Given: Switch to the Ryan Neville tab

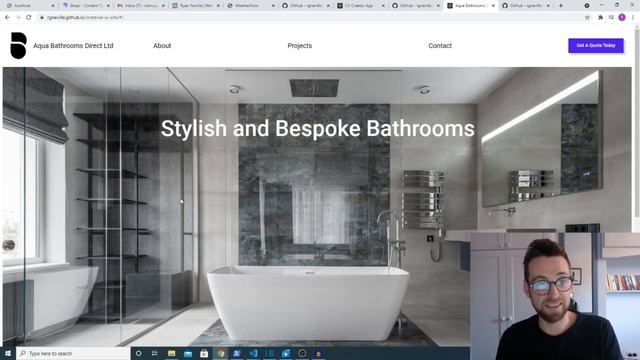Looking at the screenshot, I should point(196,6).
